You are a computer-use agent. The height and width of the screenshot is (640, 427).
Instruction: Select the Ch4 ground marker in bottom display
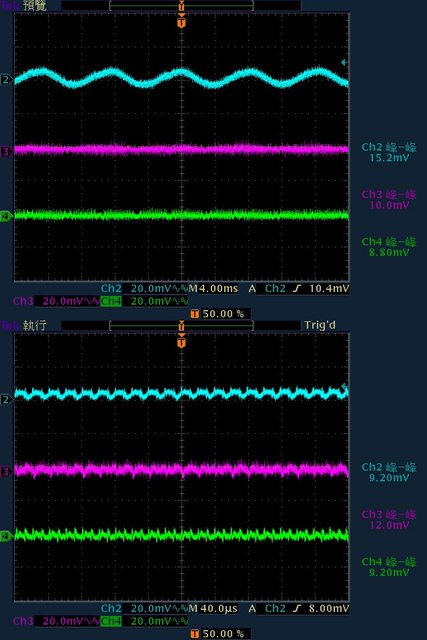[x=5, y=536]
